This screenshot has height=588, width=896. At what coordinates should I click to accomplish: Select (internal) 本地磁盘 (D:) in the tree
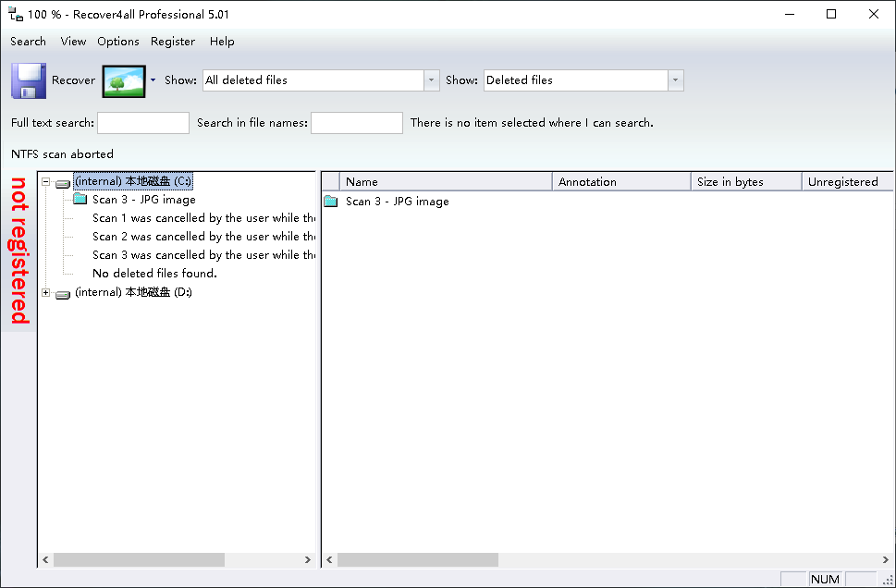pos(133,292)
